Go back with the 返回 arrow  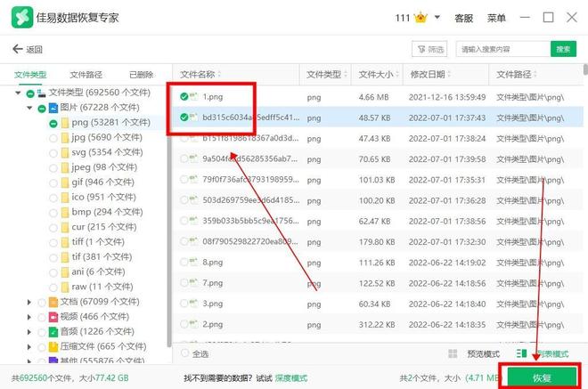[x=28, y=49]
